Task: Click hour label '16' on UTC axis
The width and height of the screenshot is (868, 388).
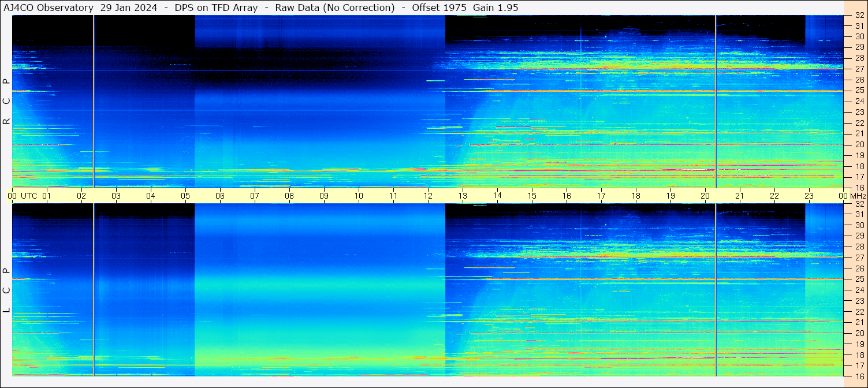Action: (x=567, y=196)
